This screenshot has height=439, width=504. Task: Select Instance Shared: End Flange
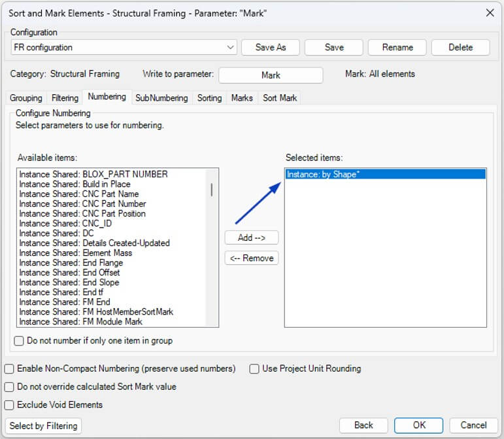point(112,262)
